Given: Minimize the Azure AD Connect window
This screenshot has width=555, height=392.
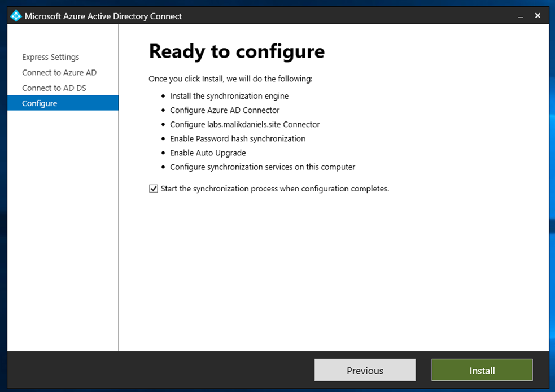Looking at the screenshot, I should tap(521, 16).
